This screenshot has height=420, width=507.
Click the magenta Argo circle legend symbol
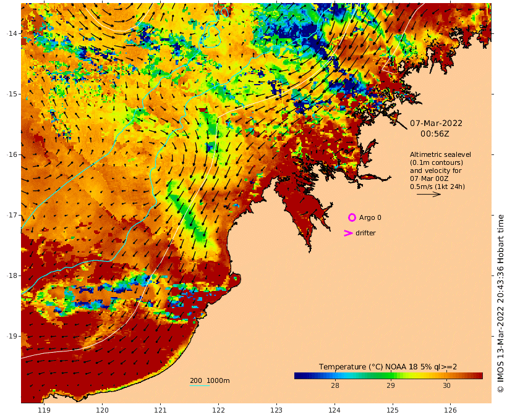pyautogui.click(x=352, y=217)
